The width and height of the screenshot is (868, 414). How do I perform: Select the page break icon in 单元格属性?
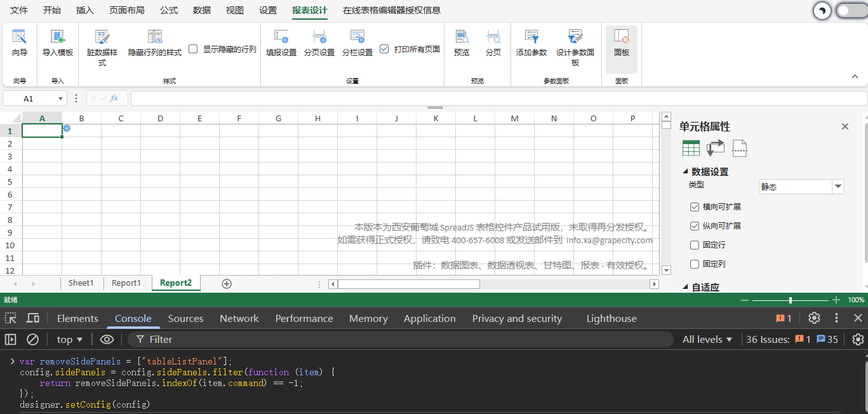pyautogui.click(x=740, y=148)
